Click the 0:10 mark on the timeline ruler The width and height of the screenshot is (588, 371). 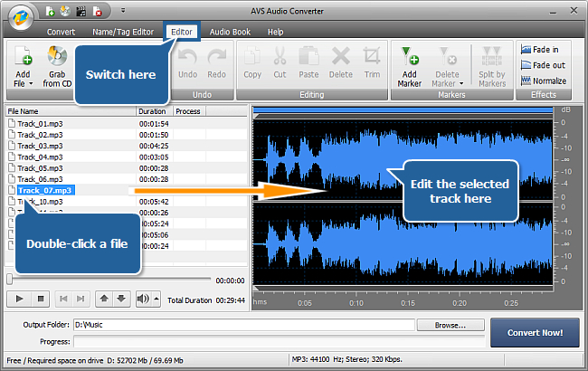pos(356,303)
